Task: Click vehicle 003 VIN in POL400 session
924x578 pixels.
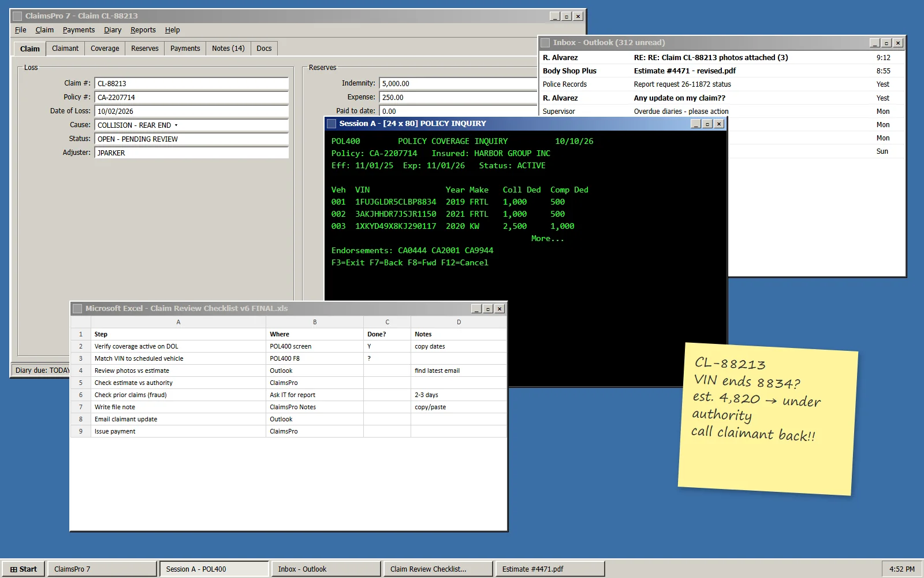Action: pyautogui.click(x=396, y=227)
